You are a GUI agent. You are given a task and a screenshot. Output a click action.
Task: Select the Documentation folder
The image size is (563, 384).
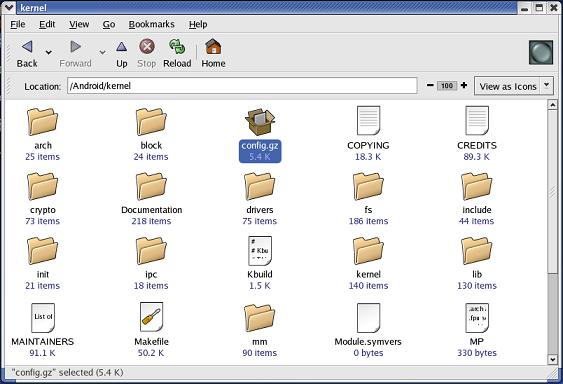(x=151, y=186)
